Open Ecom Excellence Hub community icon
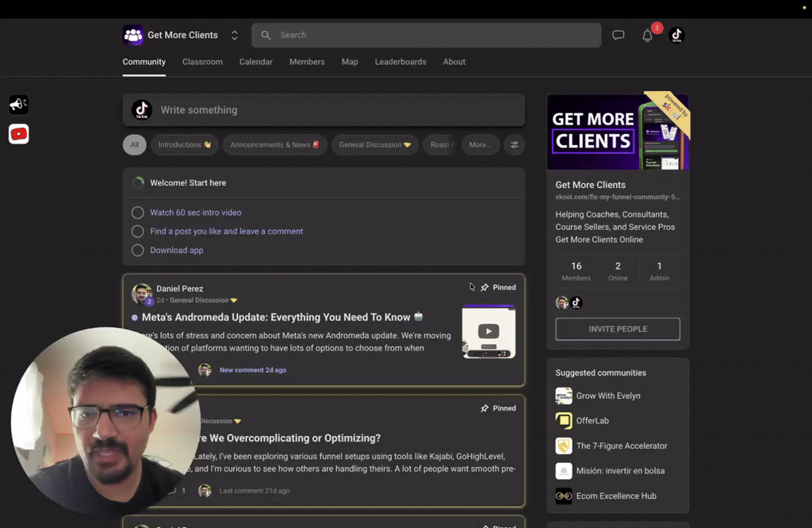Viewport: 812px width, 528px height. (564, 496)
